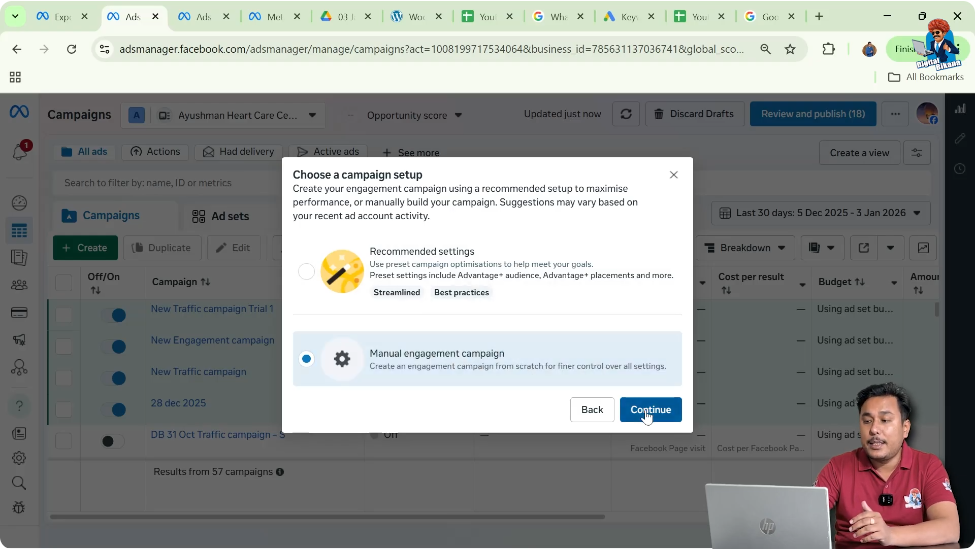Open Billing card icon in sidebar
Screen dimensions: 976x550
(x=19, y=312)
